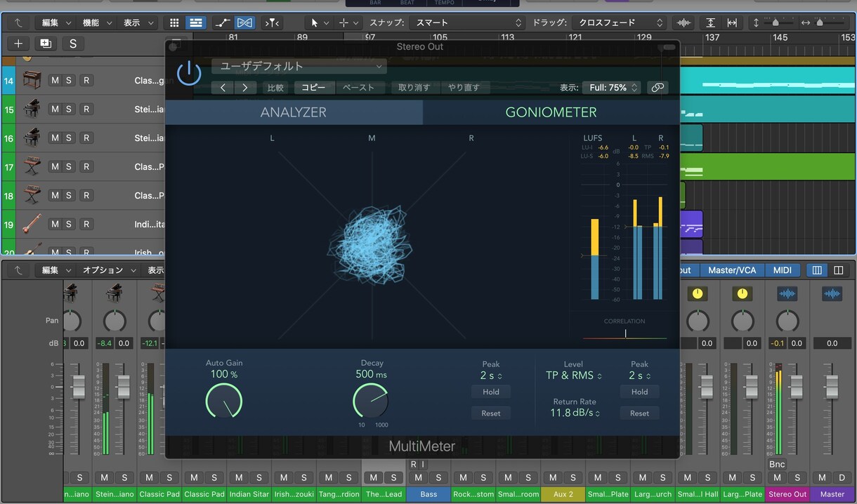The width and height of the screenshot is (857, 504).
Task: Click Reset under level meter Peak
Action: 639,413
